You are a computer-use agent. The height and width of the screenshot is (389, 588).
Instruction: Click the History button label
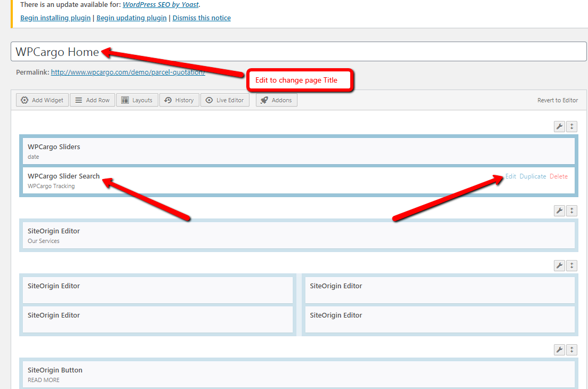184,100
